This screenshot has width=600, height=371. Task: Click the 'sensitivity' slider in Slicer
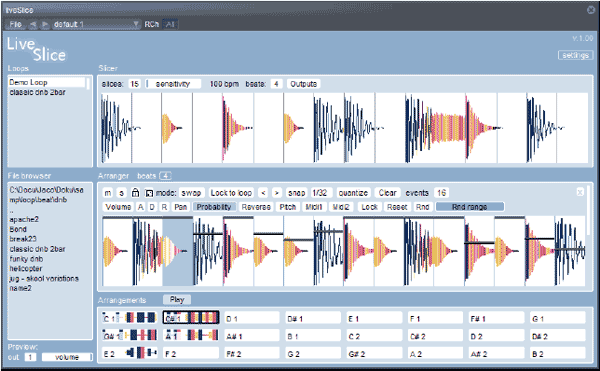[x=173, y=84]
